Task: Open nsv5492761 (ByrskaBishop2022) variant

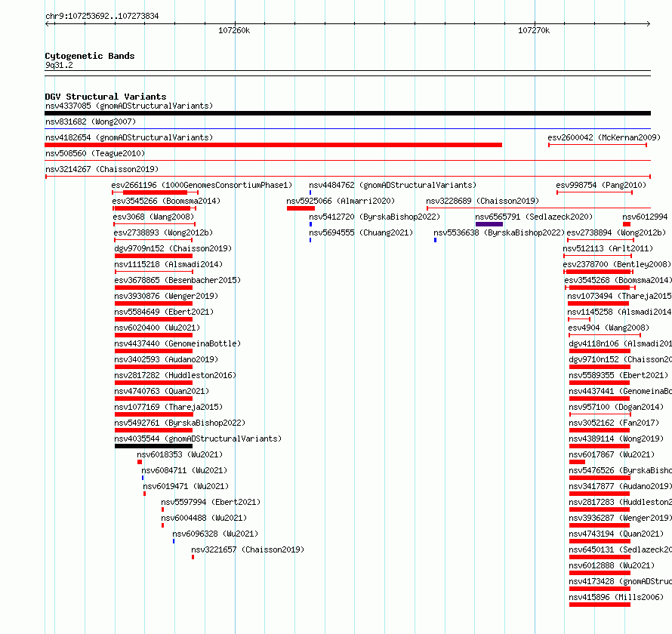Action: point(180,423)
